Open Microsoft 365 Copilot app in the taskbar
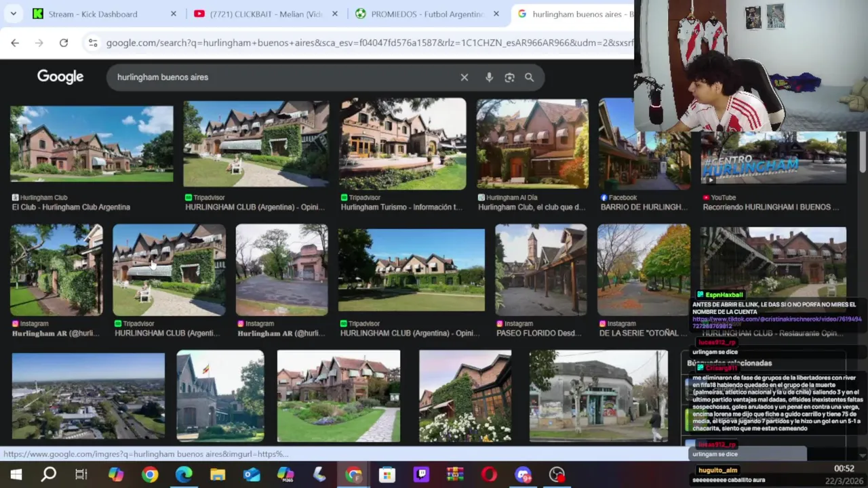The image size is (868, 488). click(285, 474)
